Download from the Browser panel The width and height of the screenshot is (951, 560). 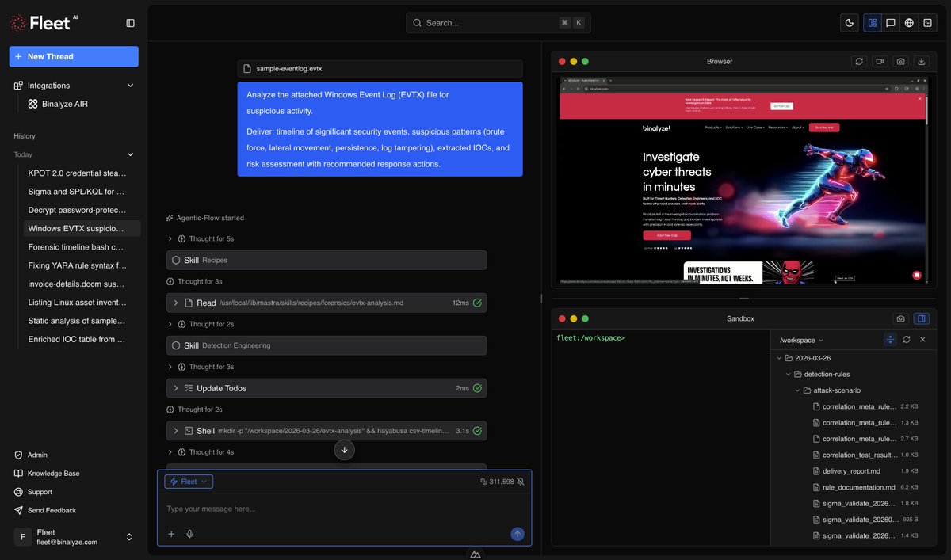coord(921,61)
